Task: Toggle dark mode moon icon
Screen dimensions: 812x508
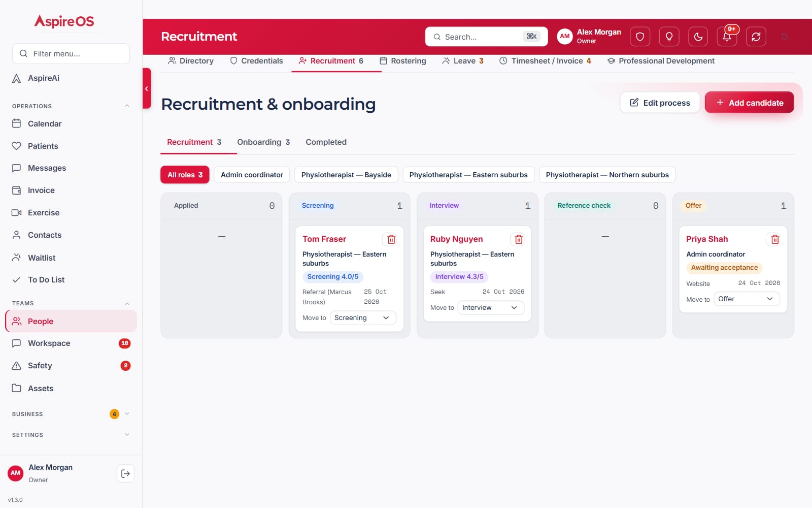Action: pyautogui.click(x=698, y=37)
